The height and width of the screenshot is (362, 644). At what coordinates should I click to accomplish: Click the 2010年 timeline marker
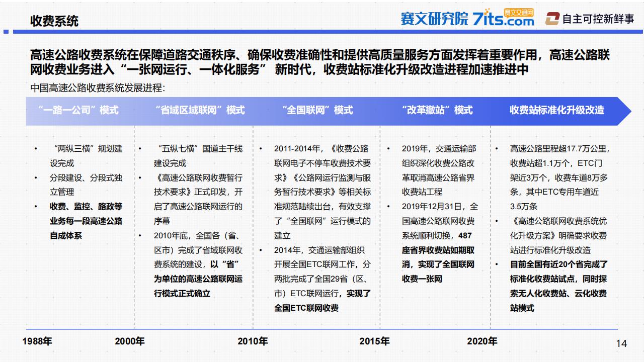pyautogui.click(x=253, y=341)
